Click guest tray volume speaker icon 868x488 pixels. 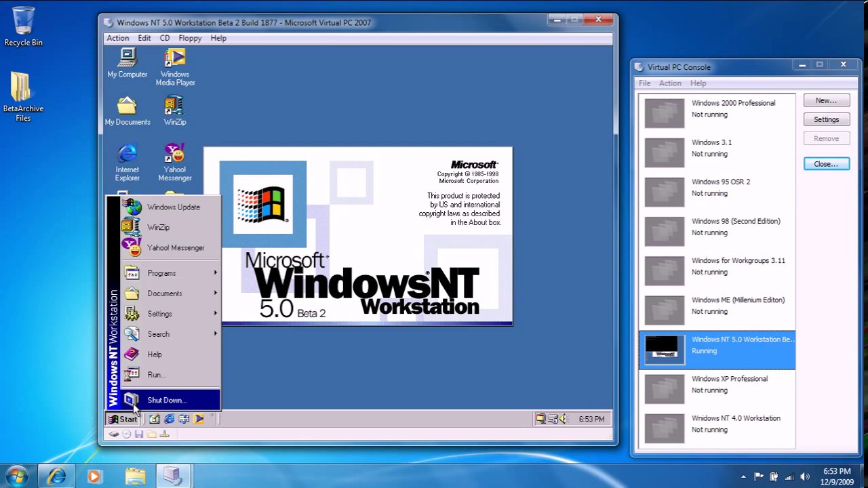pyautogui.click(x=563, y=419)
